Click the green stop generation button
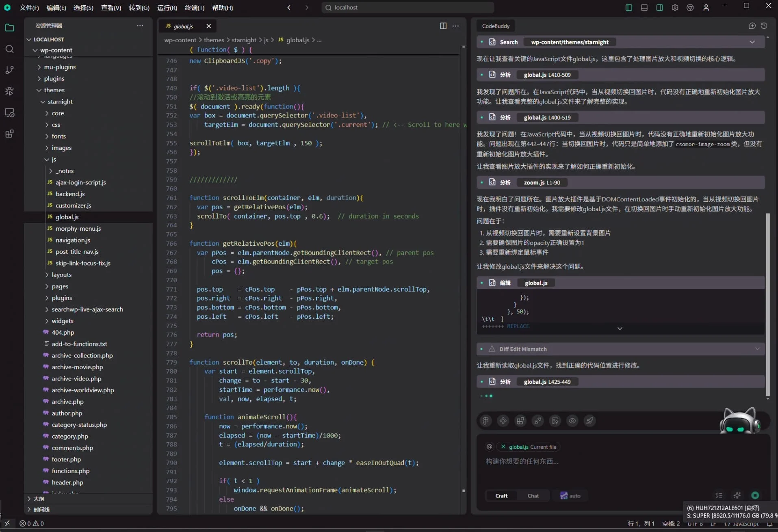 coord(755,495)
